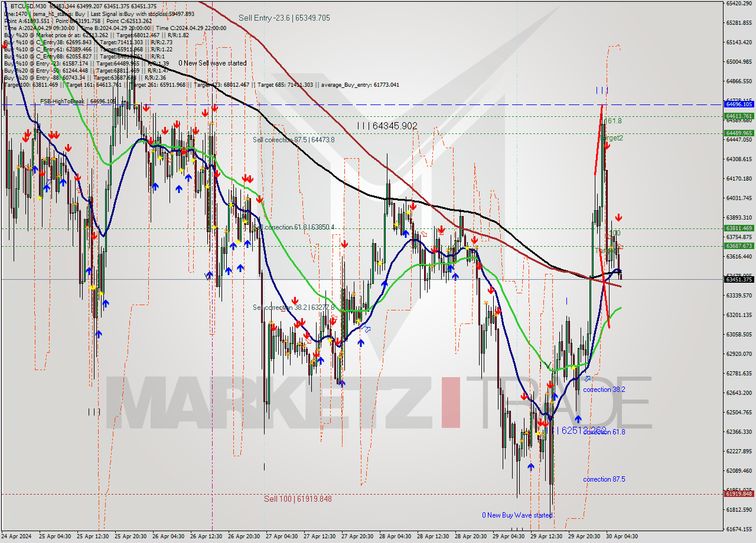The image size is (756, 543).
Task: Click the 64696.105 price tag on the axis
Action: pos(739,104)
